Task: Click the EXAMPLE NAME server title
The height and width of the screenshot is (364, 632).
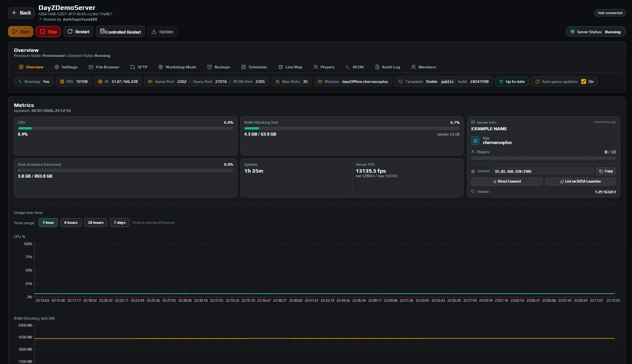Action: [x=489, y=129]
